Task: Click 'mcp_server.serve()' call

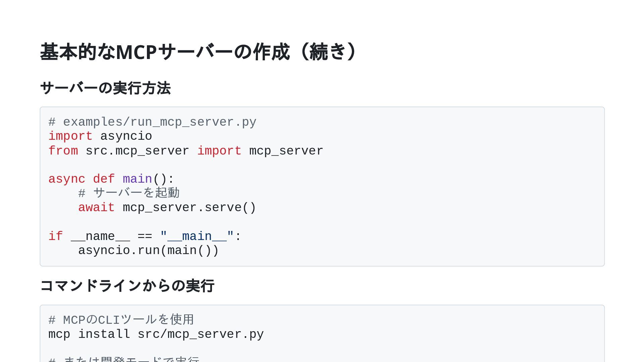Action: pyautogui.click(x=189, y=207)
